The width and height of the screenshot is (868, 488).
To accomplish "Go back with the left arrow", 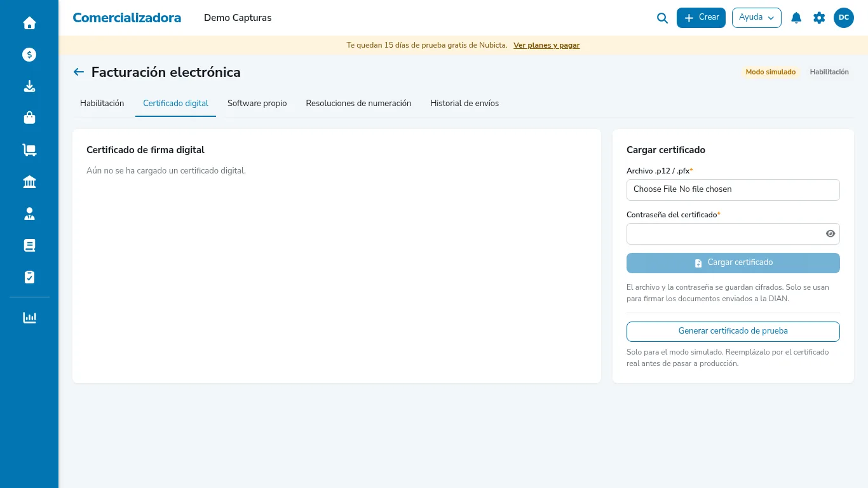I will point(79,72).
